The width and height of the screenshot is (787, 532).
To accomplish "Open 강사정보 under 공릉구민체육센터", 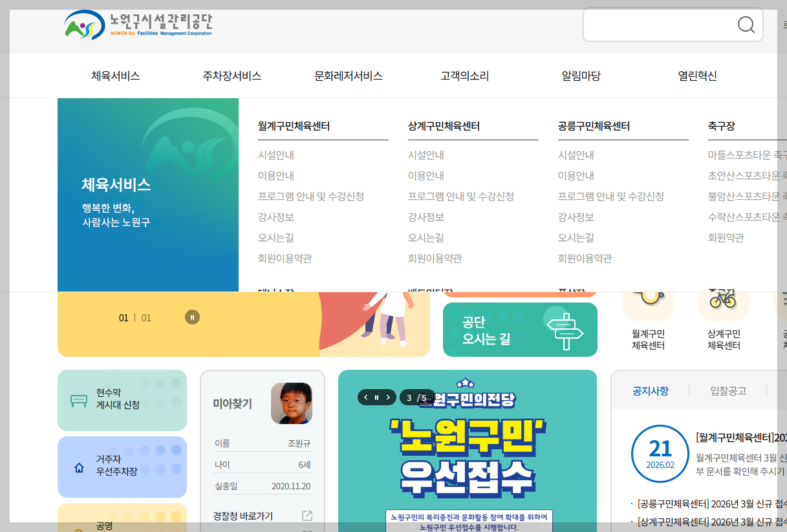I will pyautogui.click(x=576, y=217).
